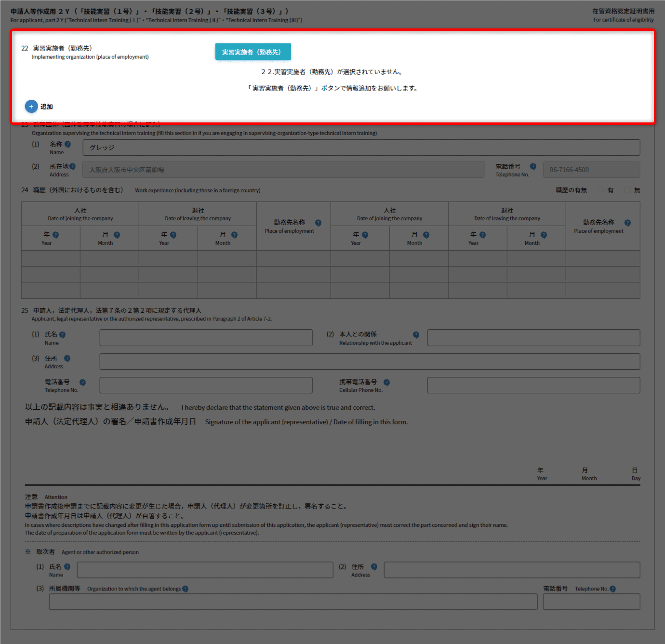The width and height of the screenshot is (665, 644).
Task: Click help icon beside 本人との関係
Action: [x=416, y=335]
